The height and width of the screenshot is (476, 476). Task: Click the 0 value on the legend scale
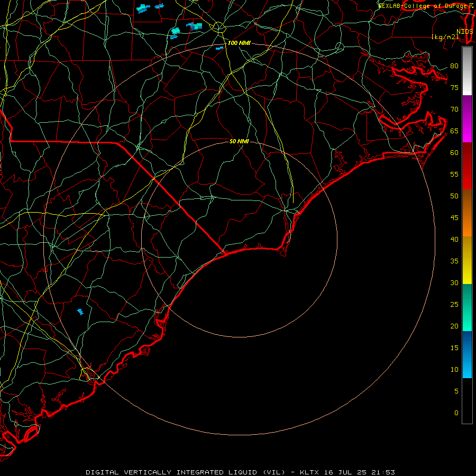click(x=456, y=413)
